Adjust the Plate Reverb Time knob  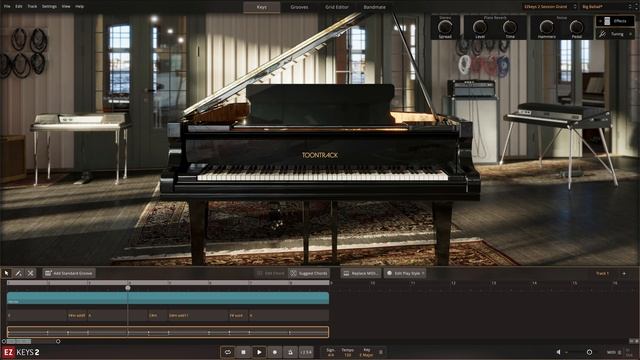(x=509, y=27)
